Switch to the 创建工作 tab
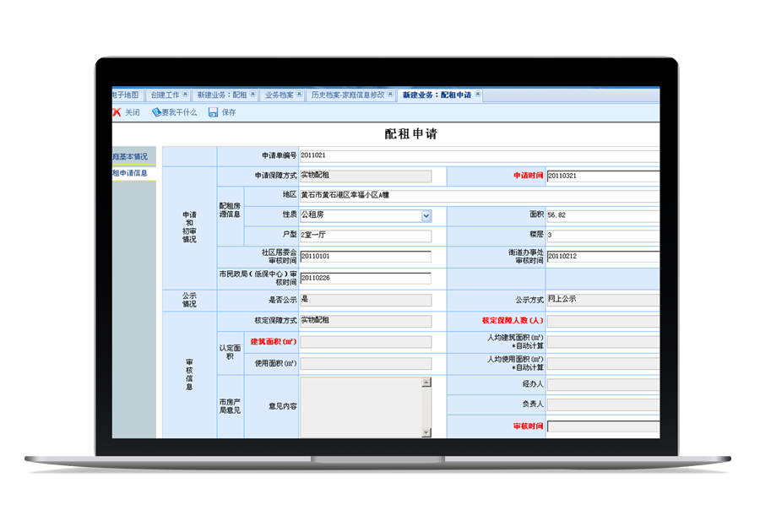The width and height of the screenshot is (760, 532). [x=165, y=95]
